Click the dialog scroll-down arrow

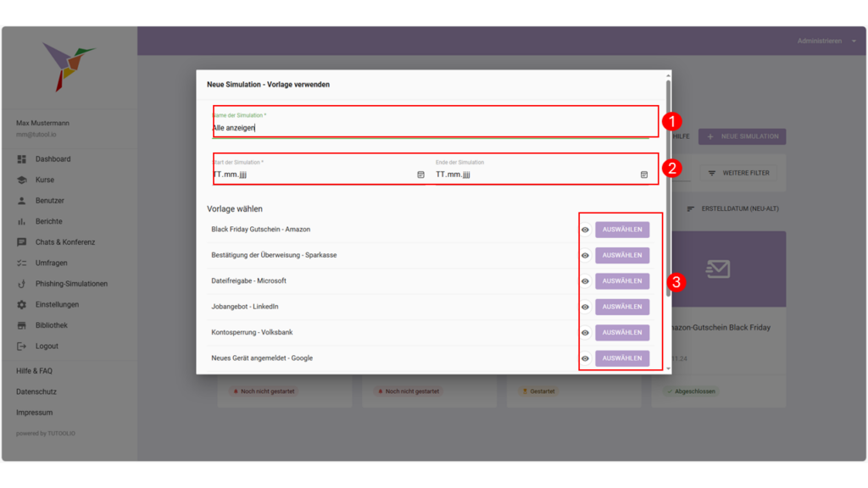click(668, 369)
